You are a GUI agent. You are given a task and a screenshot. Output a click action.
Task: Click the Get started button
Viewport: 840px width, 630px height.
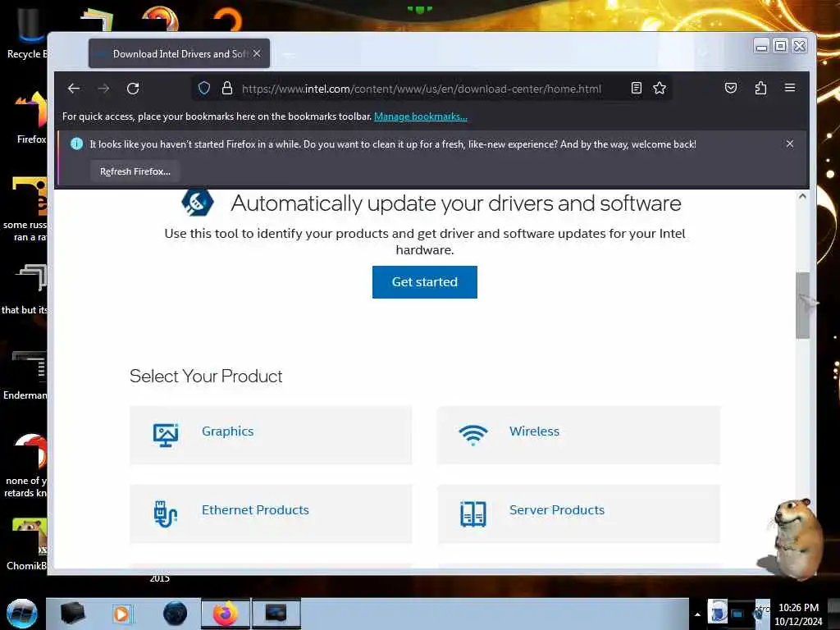tap(425, 282)
